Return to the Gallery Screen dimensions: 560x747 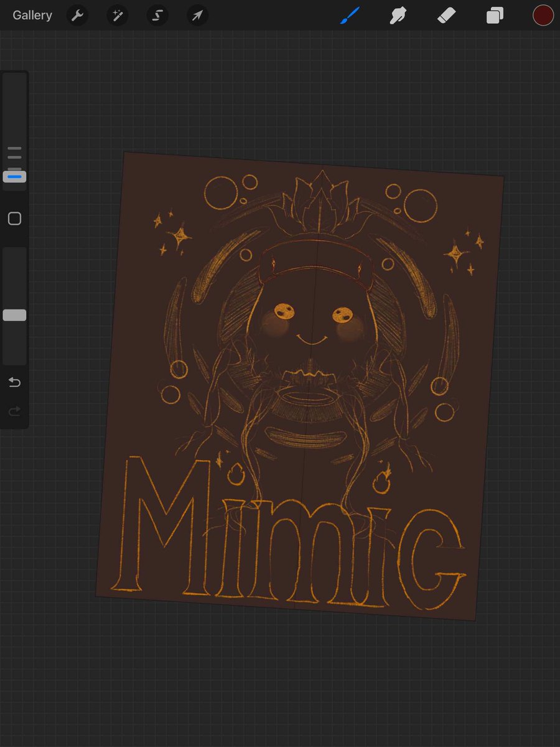point(32,16)
